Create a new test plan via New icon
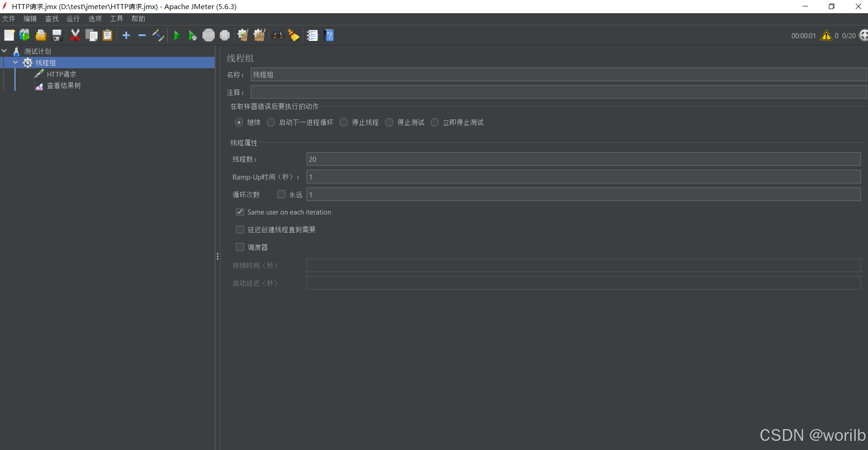This screenshot has width=868, height=450. click(9, 35)
